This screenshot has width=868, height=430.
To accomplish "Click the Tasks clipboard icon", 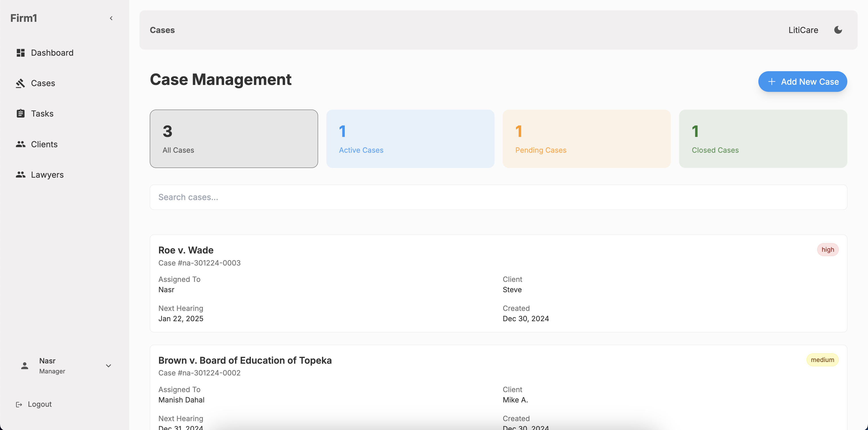I will coord(21,114).
